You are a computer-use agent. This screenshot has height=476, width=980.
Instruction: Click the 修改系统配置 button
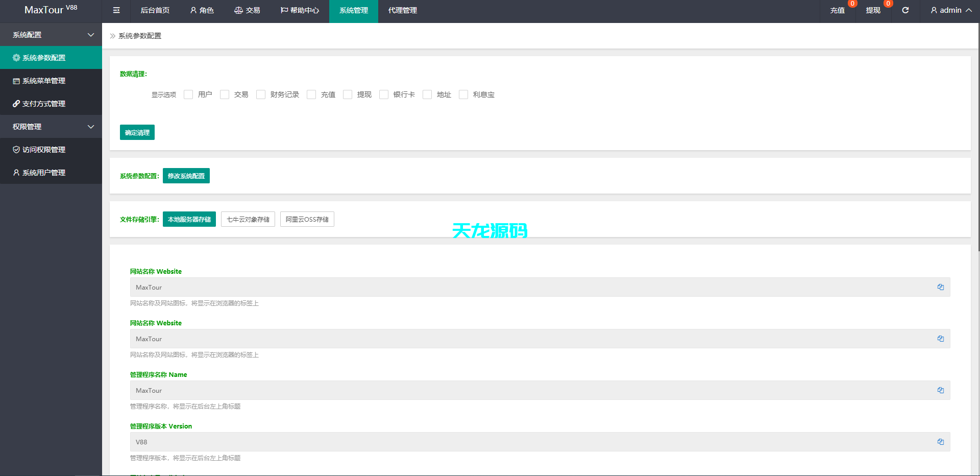(186, 176)
